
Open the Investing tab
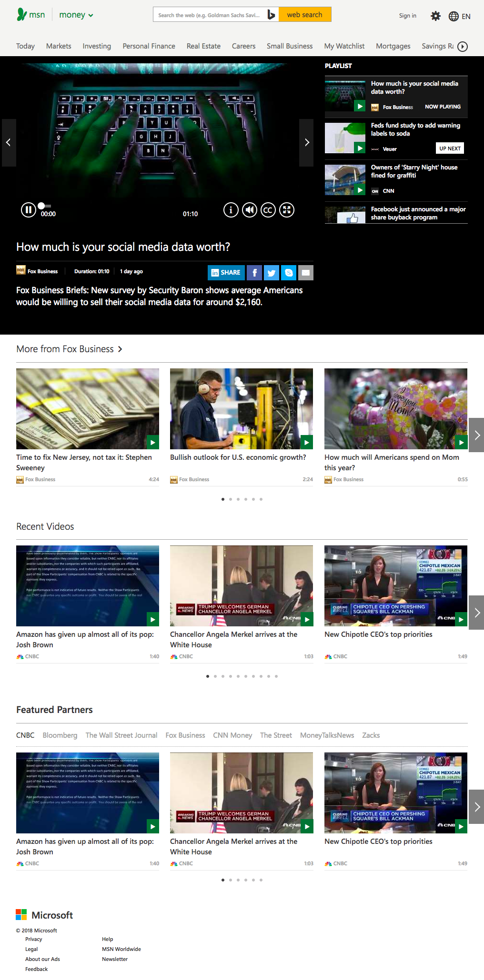click(97, 46)
